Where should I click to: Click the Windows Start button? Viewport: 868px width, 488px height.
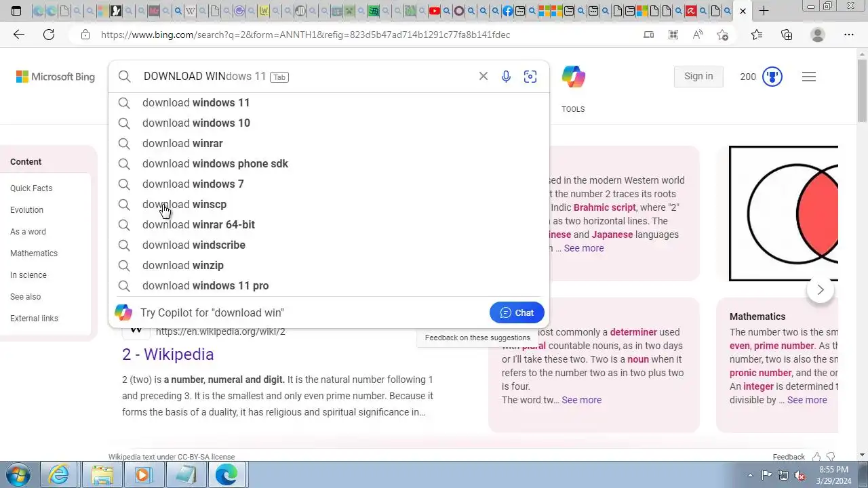pos(18,474)
